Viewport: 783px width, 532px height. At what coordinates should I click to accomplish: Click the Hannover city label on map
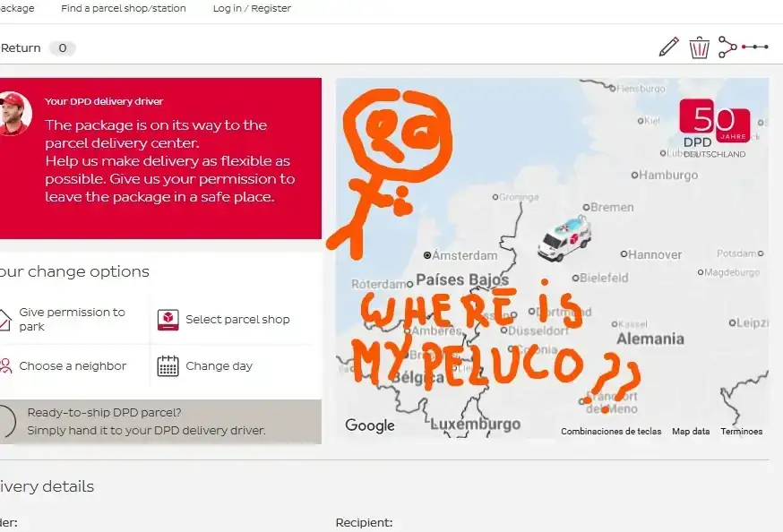tap(655, 254)
